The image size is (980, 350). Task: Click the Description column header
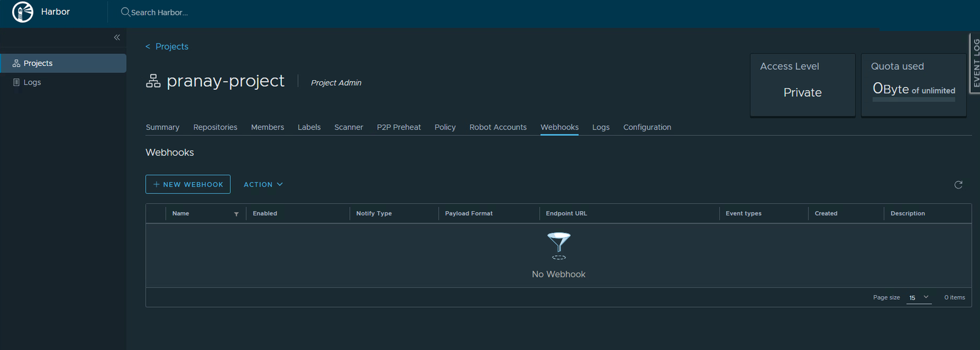pyautogui.click(x=908, y=214)
